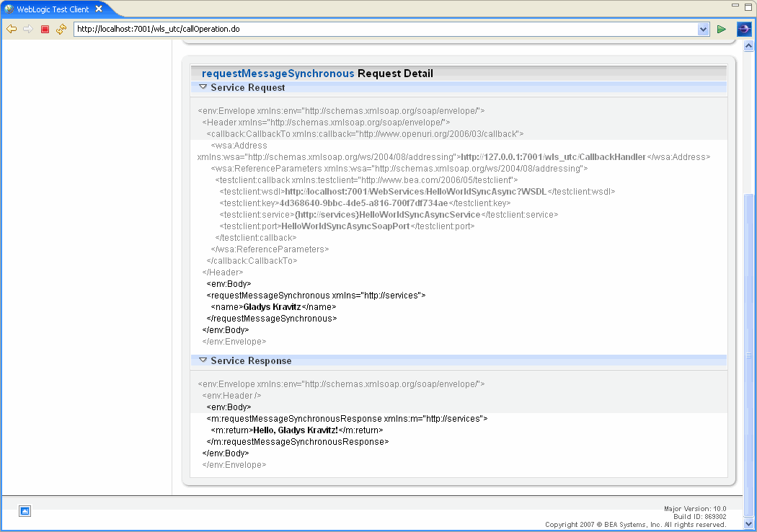Image resolution: width=757 pixels, height=532 pixels.
Task: Click the up arrow of the vertical scrollbar
Action: (x=749, y=46)
